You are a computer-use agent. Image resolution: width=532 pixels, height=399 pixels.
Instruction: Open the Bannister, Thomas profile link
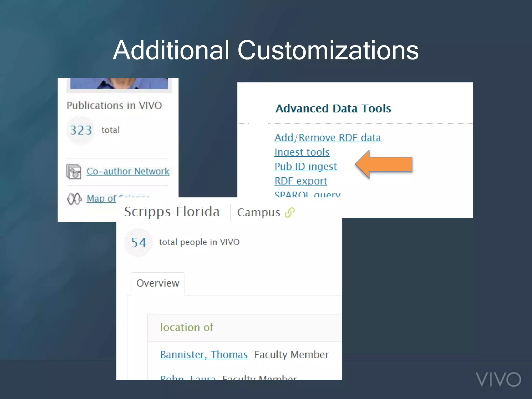[204, 355]
